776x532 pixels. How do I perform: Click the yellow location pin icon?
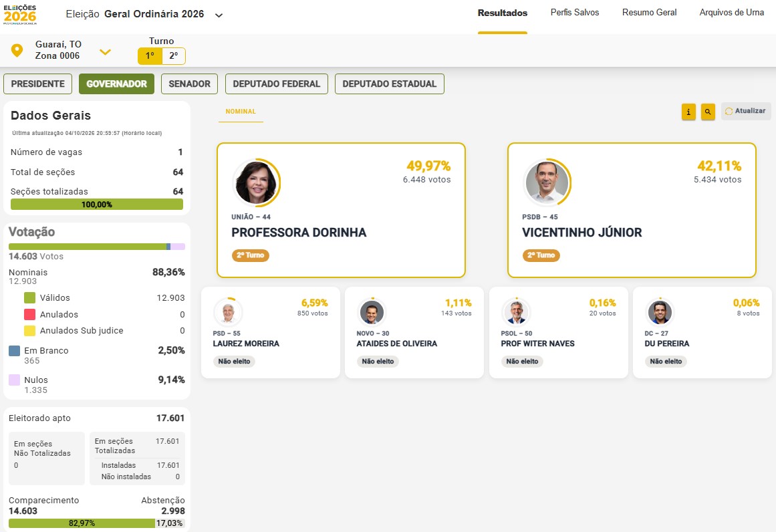17,51
